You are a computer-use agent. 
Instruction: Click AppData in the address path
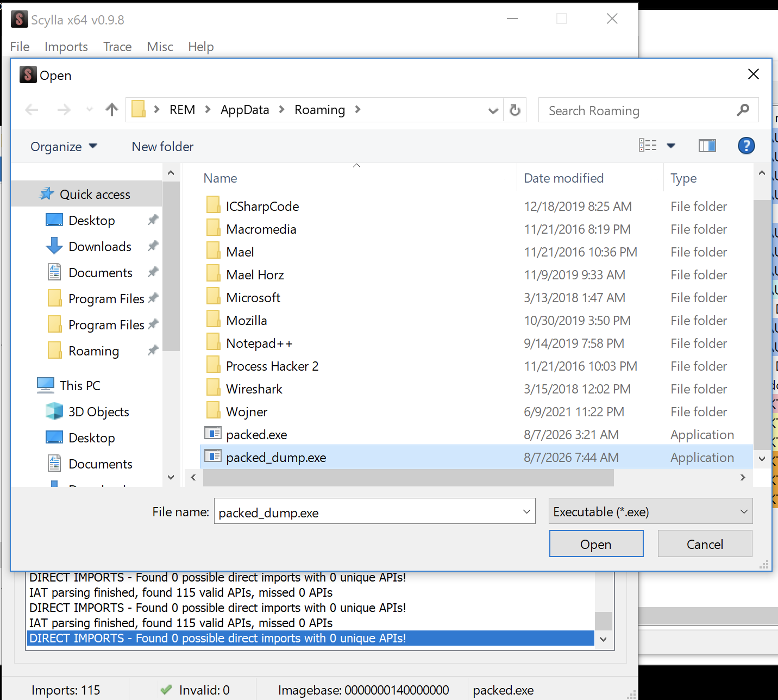[x=244, y=110]
